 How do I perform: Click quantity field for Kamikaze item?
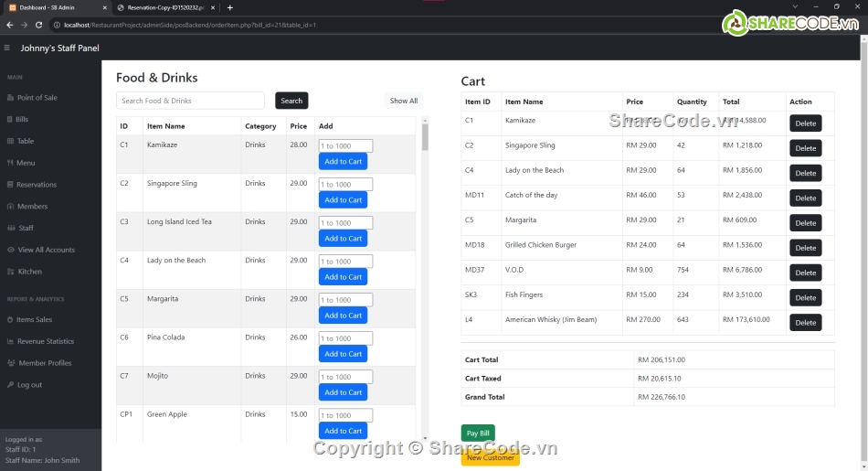pos(345,145)
